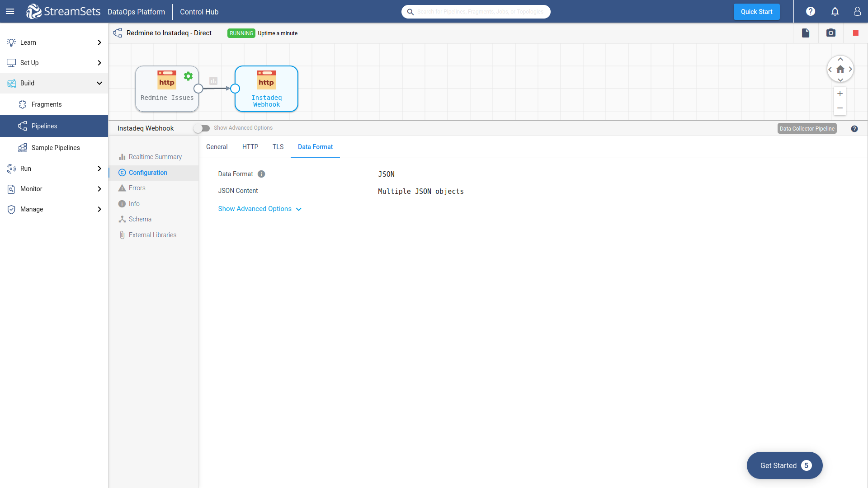The height and width of the screenshot is (488, 868).
Task: Select the Data Format tab
Action: (x=316, y=146)
